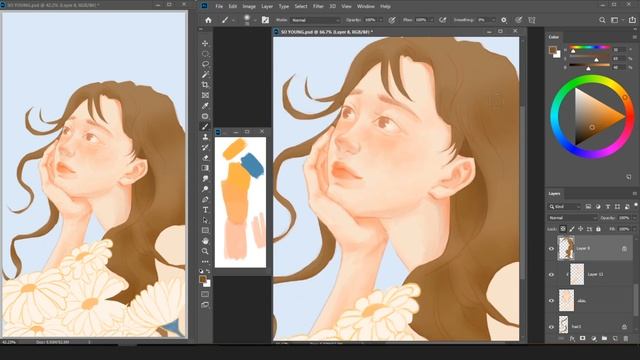
Task: Open the Layer menu
Action: pos(267,7)
